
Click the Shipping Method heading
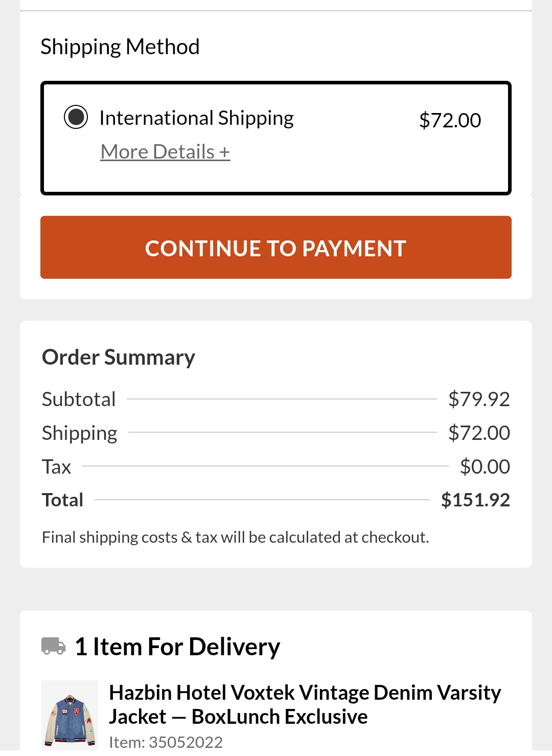(120, 47)
